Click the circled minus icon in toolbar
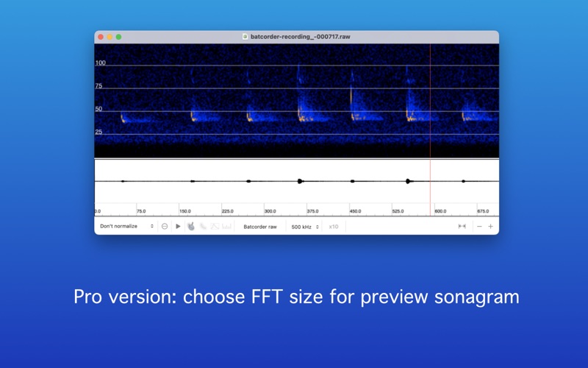Screen dimensions: 588x368 [x=165, y=226]
